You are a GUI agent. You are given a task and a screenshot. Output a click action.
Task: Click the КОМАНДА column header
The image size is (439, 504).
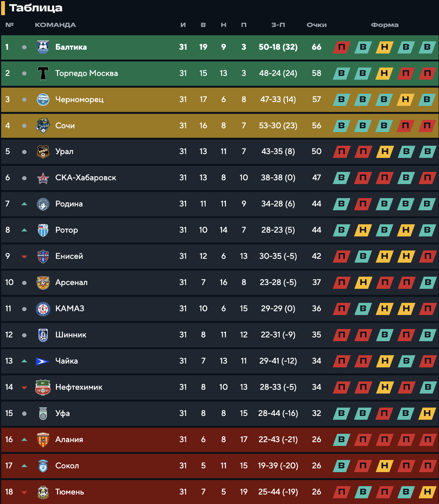[55, 25]
